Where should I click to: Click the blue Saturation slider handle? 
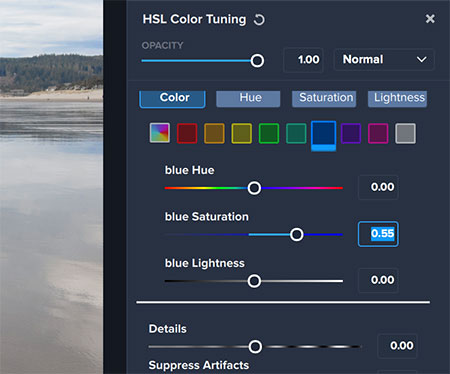297,235
